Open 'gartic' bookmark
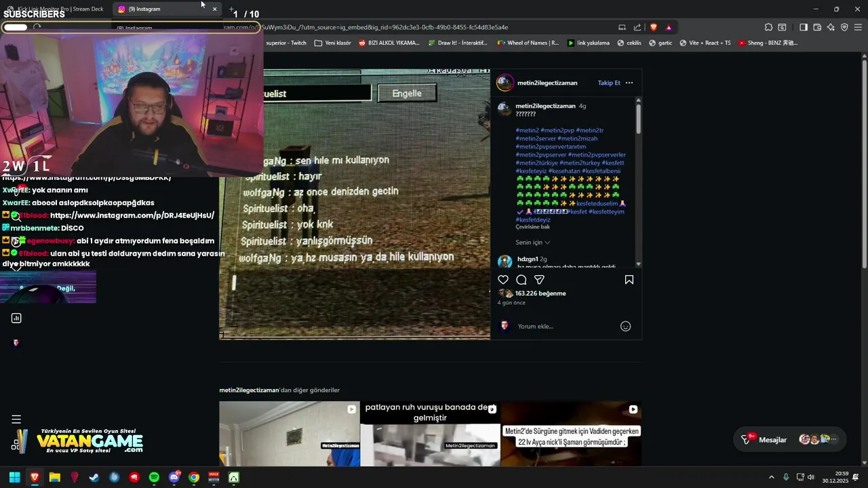Image resolution: width=868 pixels, height=488 pixels. pyautogui.click(x=660, y=43)
